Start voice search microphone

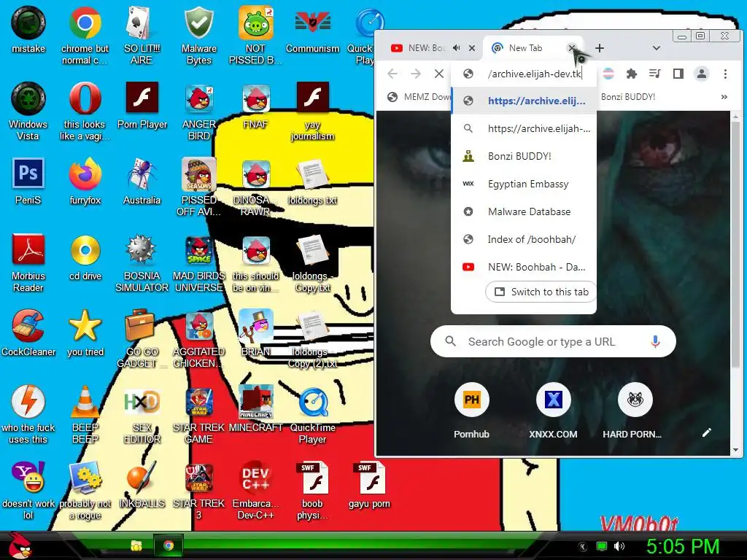(655, 341)
